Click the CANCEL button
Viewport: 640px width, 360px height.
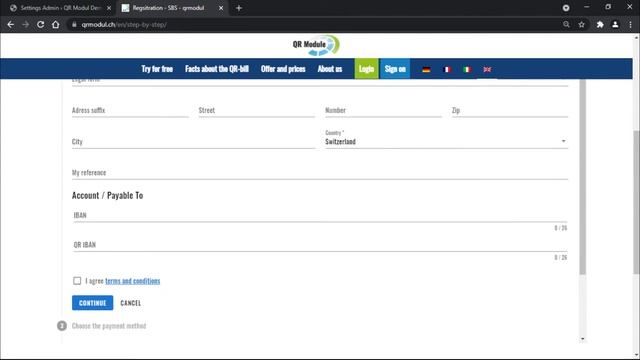131,303
